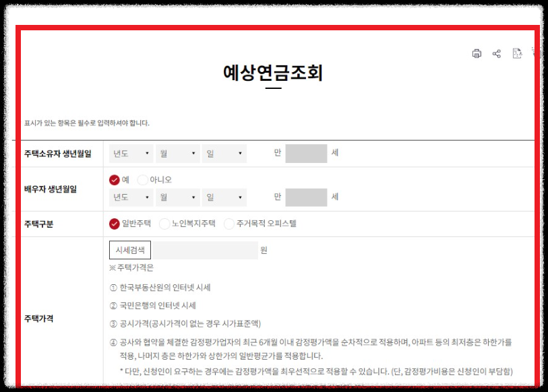This screenshot has height=392, width=548.
Task: Click the 주택가격 row label
Action: pos(39,319)
